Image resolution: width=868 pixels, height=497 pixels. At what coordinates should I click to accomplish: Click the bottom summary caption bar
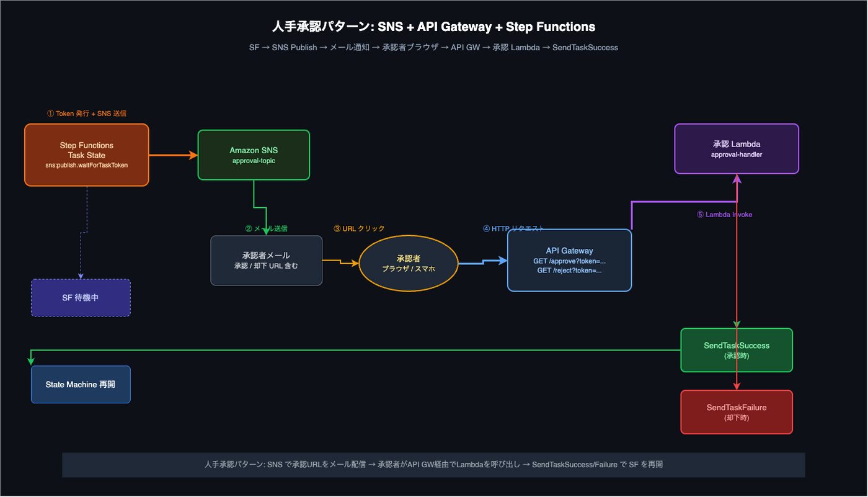(433, 465)
